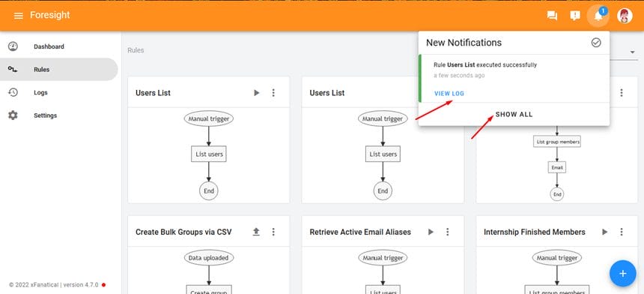Image resolution: width=644 pixels, height=294 pixels.
Task: Click the Email node in flowchart
Action: click(x=557, y=168)
